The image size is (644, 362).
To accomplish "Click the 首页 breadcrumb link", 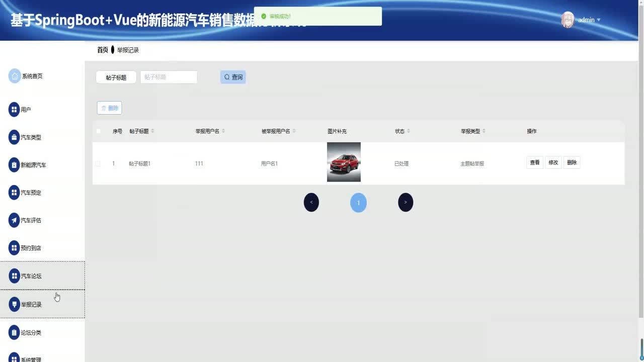I will tap(103, 50).
